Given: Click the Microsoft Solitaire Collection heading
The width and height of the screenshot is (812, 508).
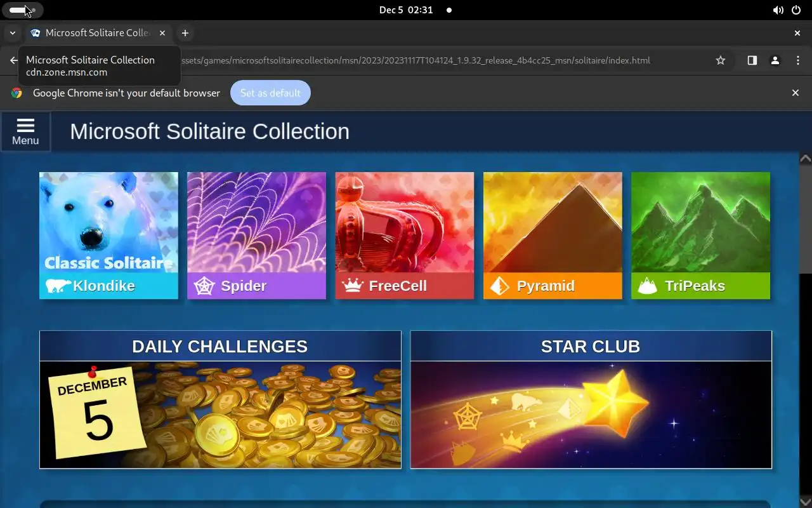Looking at the screenshot, I should (x=209, y=131).
